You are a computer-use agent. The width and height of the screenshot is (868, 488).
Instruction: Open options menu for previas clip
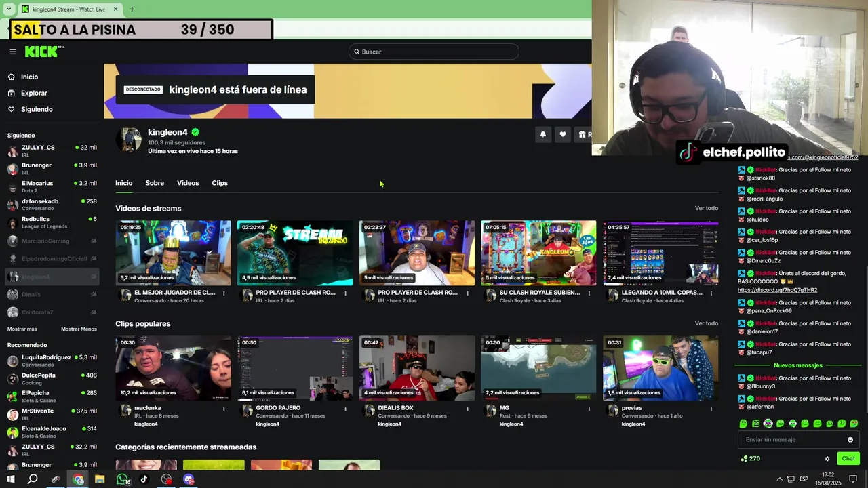coord(711,409)
